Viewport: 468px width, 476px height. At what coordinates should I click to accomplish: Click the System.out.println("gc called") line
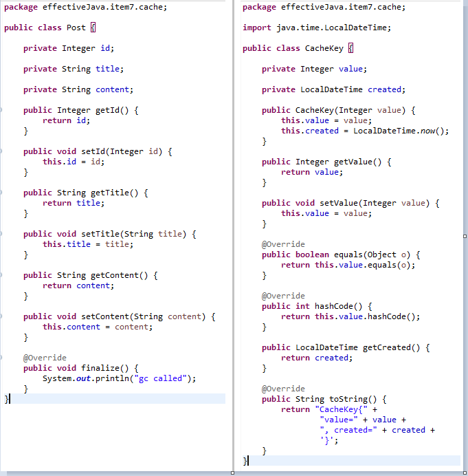click(120, 378)
